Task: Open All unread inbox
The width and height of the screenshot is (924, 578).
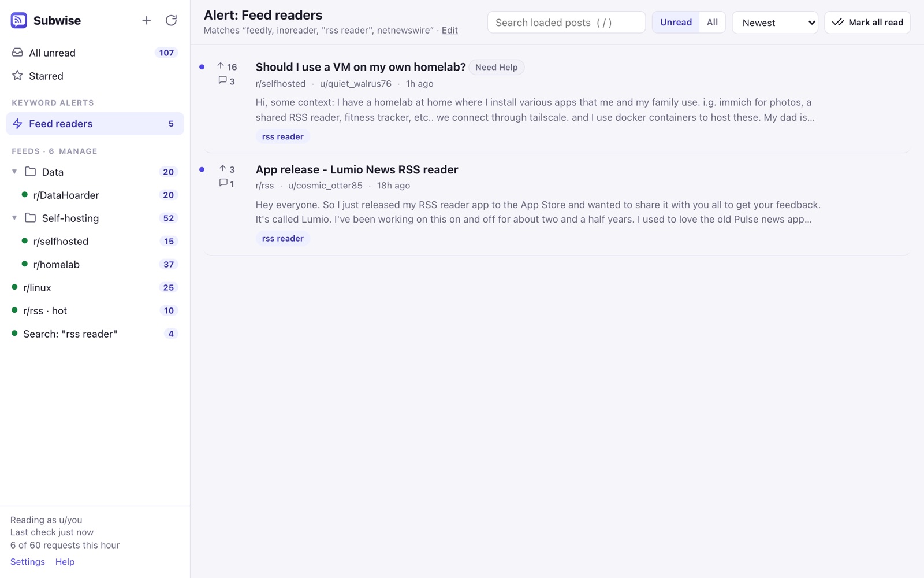Action: (x=95, y=53)
